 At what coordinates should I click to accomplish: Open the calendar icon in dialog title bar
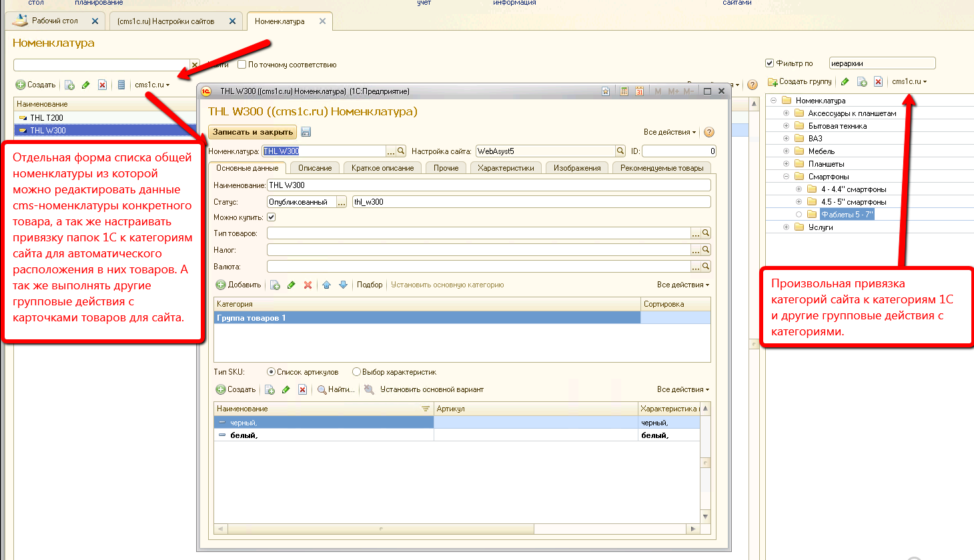pos(639,91)
